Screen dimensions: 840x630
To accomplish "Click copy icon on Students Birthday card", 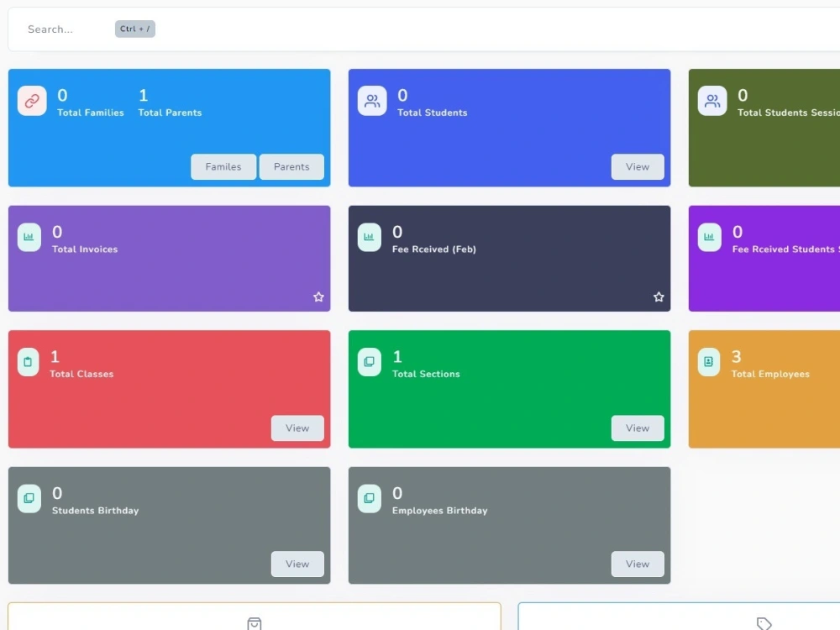I will (29, 498).
